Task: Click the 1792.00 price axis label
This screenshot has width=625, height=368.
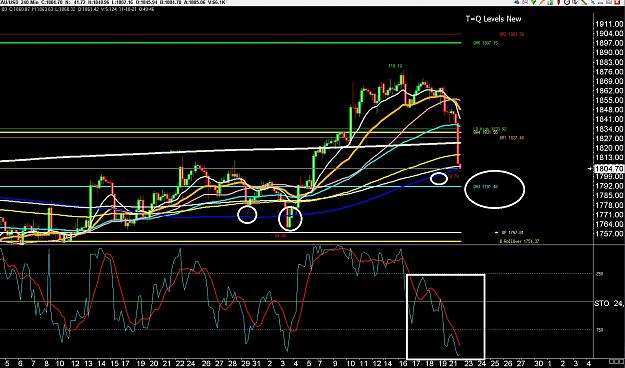Action: (609, 186)
